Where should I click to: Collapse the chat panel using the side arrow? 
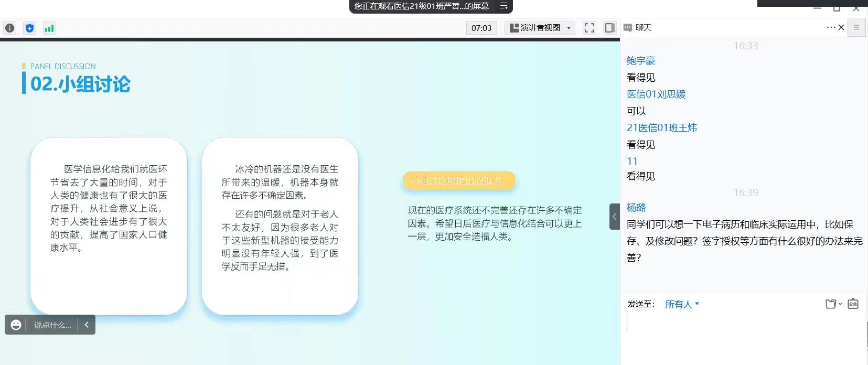[x=614, y=217]
